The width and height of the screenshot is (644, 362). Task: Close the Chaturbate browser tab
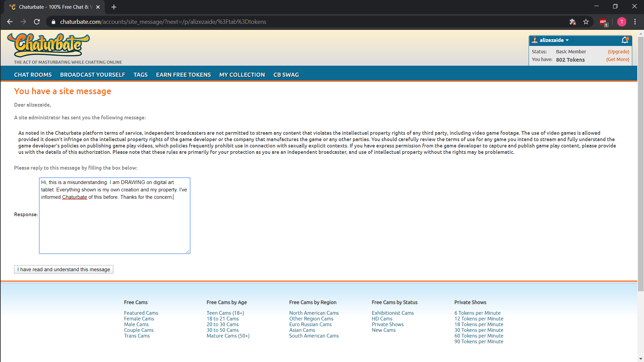point(98,7)
